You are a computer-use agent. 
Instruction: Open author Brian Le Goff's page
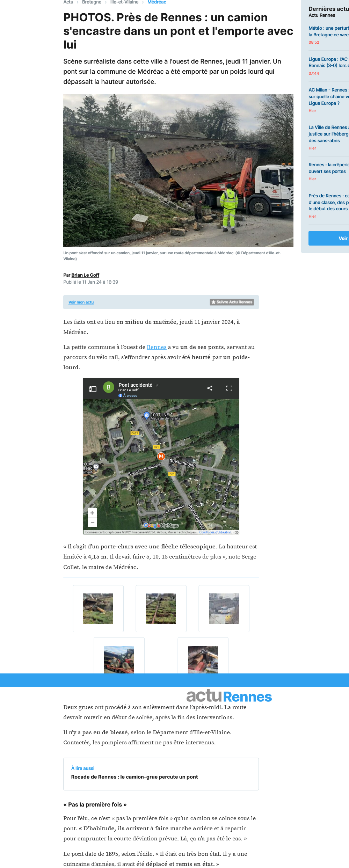85,275
